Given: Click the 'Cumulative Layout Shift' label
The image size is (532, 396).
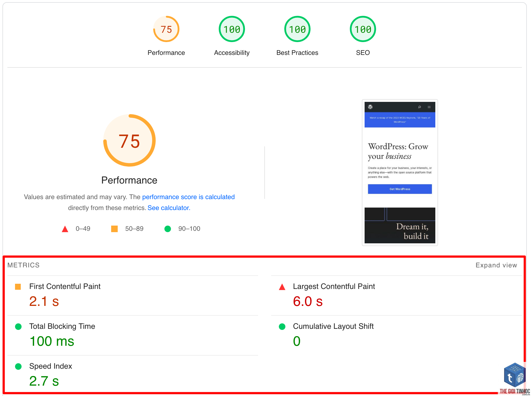Looking at the screenshot, I should 333,326.
